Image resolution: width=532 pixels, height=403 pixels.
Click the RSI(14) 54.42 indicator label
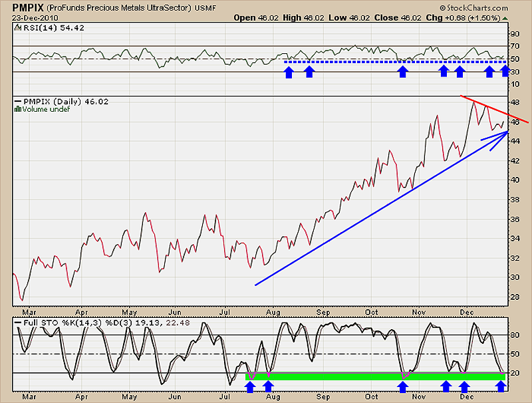click(x=54, y=28)
